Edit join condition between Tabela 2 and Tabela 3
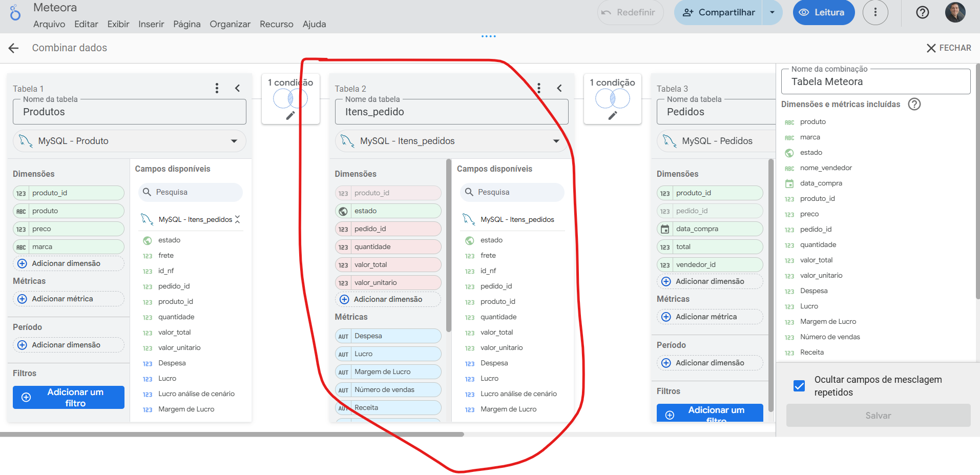 click(x=613, y=115)
